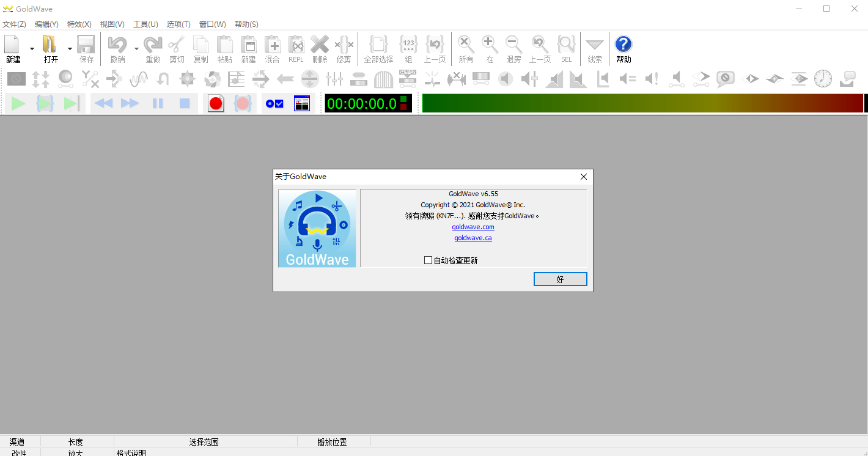
Task: Click the magnifier 上一页 previous zoom icon
Action: click(x=540, y=44)
